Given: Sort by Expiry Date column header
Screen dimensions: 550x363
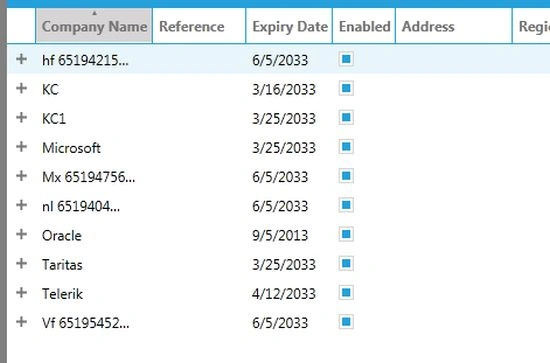Looking at the screenshot, I should 289,26.
